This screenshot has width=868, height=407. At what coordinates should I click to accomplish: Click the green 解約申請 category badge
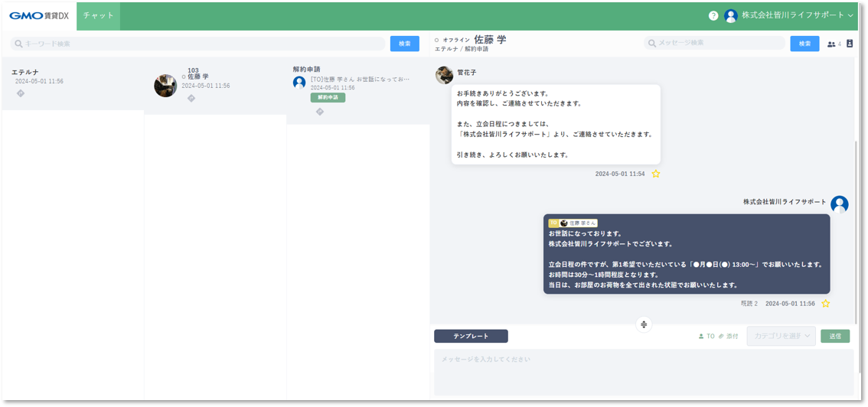point(328,97)
